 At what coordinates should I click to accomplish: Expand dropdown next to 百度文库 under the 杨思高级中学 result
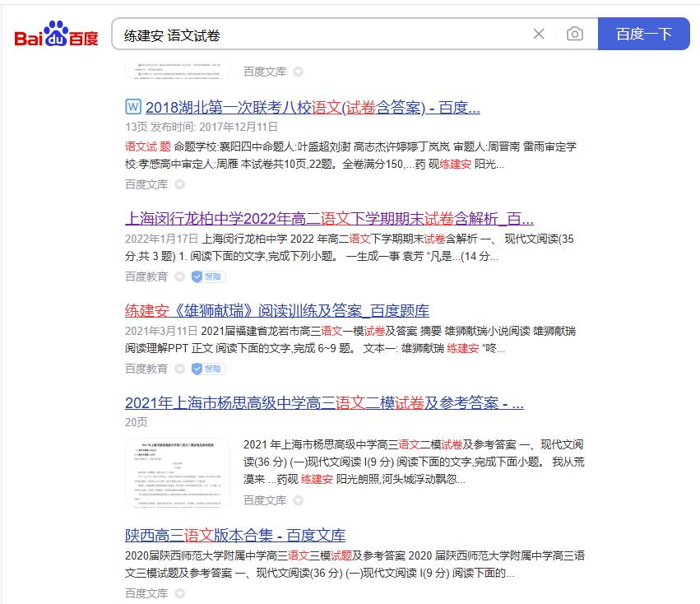299,500
